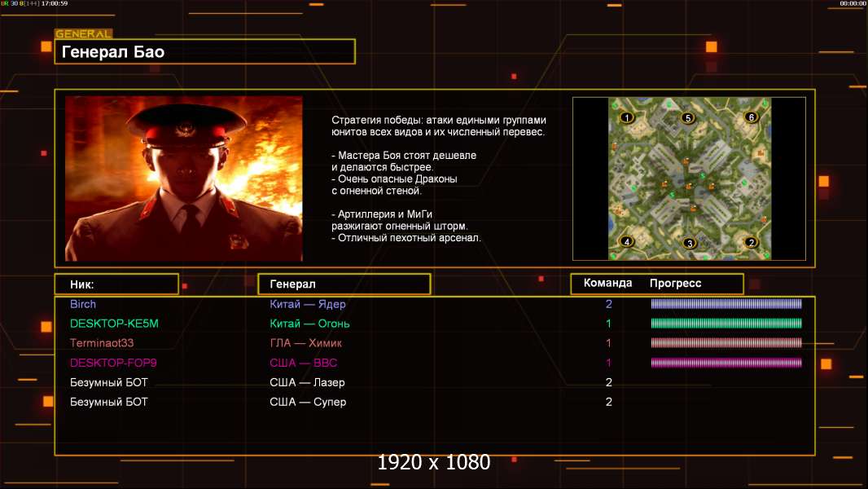Click start position 2 marker on minimap
Image resolution: width=868 pixels, height=489 pixels.
(752, 242)
